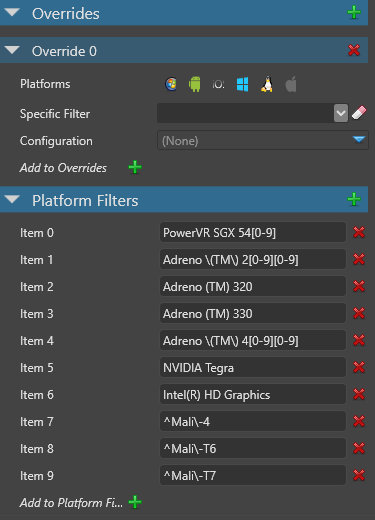Click plus next to Add to Overrides
Screen dimensions: 375x520
(x=135, y=167)
